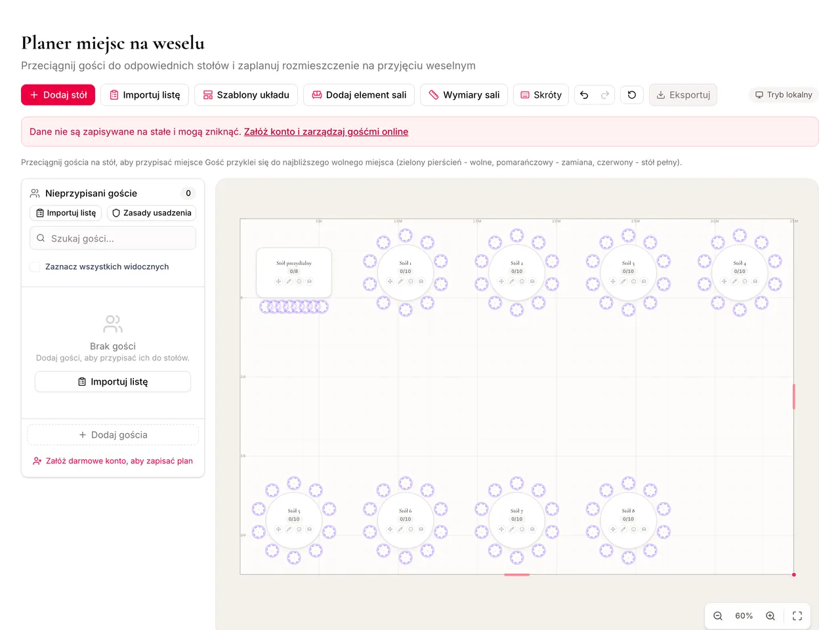Click the undo arrow icon
This screenshot has width=840, height=630.
click(x=584, y=95)
